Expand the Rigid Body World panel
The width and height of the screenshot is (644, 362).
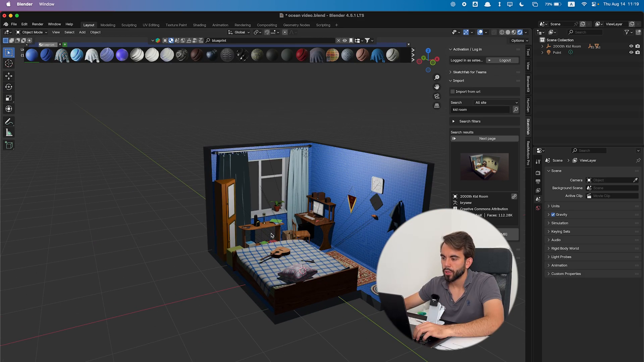(565, 248)
